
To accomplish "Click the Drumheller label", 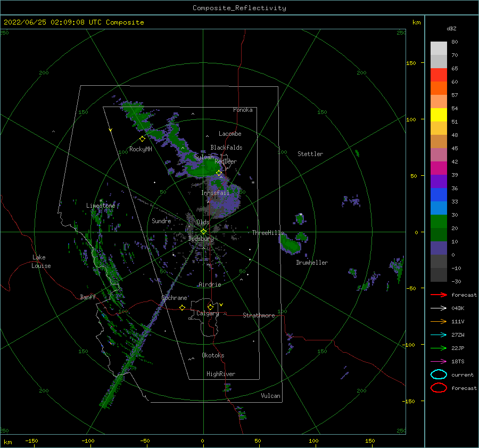I will (x=312, y=263).
